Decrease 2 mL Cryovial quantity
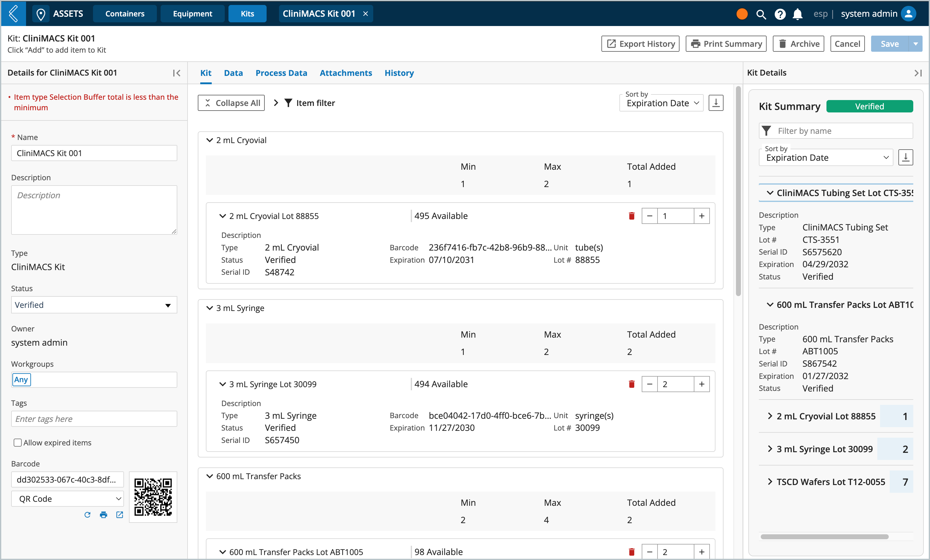This screenshot has height=560, width=930. click(649, 216)
